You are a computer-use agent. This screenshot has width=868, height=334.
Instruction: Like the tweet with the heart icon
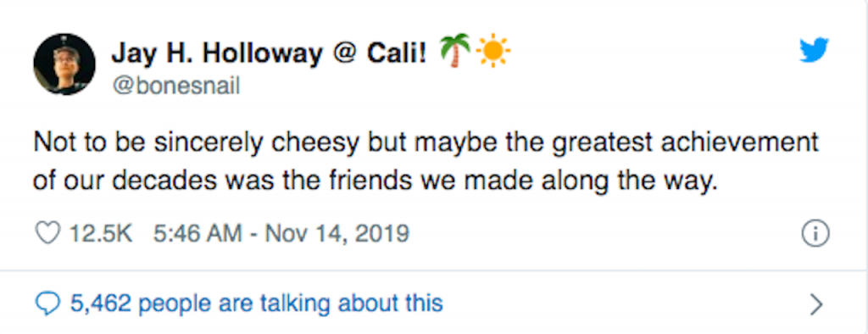pos(47,234)
